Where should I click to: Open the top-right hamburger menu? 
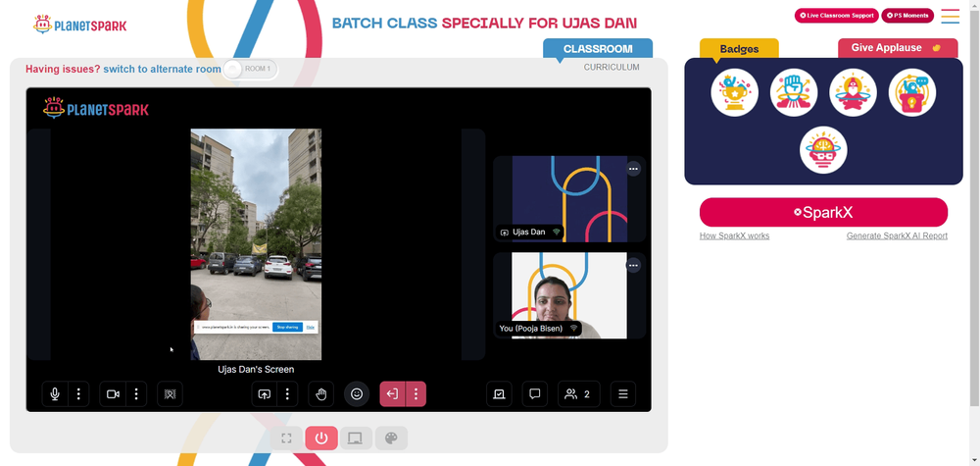pos(950,16)
